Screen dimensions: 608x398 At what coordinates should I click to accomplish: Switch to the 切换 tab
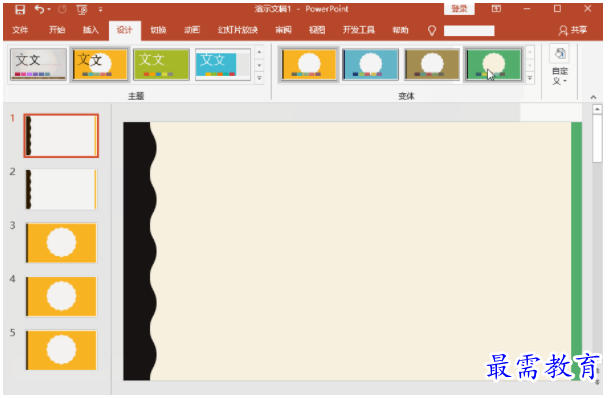click(x=158, y=30)
